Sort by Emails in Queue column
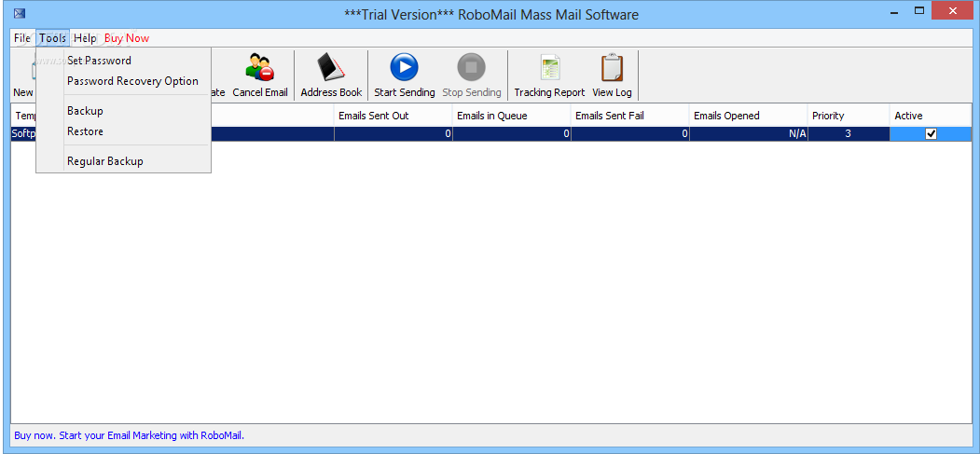The height and width of the screenshot is (454, 980). 511,116
